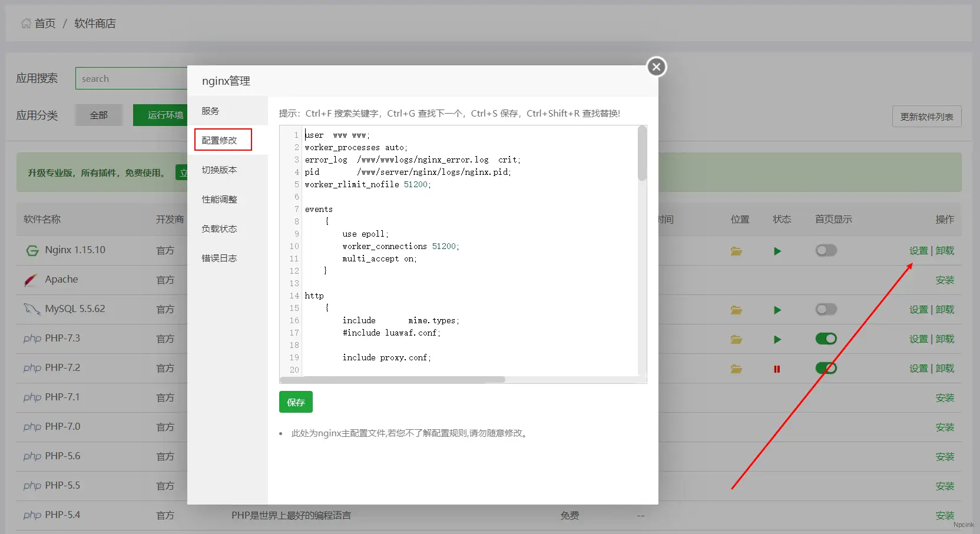Toggle Nginx homepage display switch
This screenshot has width=980, height=534.
tap(826, 250)
